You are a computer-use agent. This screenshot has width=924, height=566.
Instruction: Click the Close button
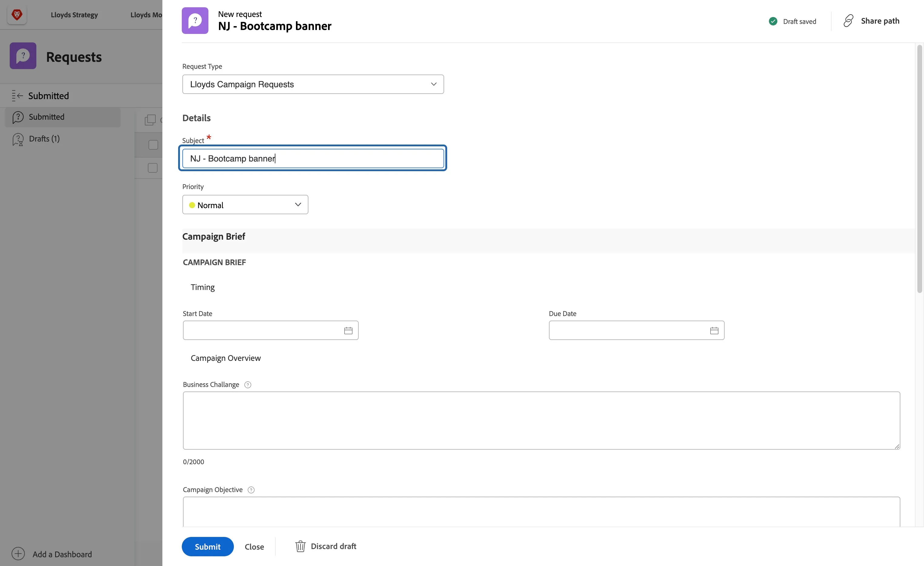pos(254,547)
